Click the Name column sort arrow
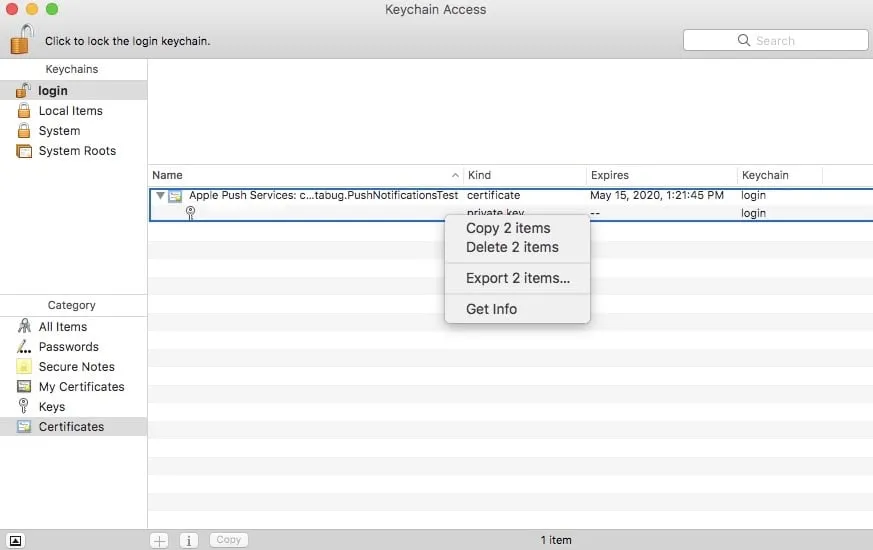This screenshot has height=550, width=873. pos(455,175)
